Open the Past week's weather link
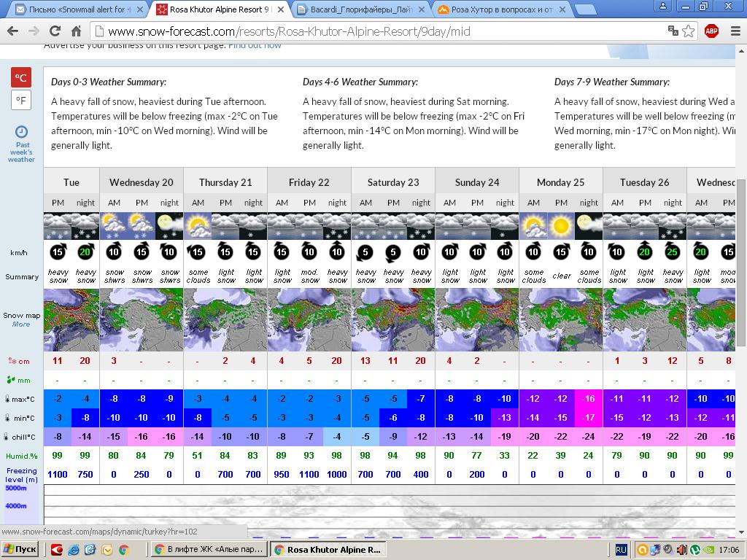The height and width of the screenshot is (560, 747). click(x=21, y=144)
